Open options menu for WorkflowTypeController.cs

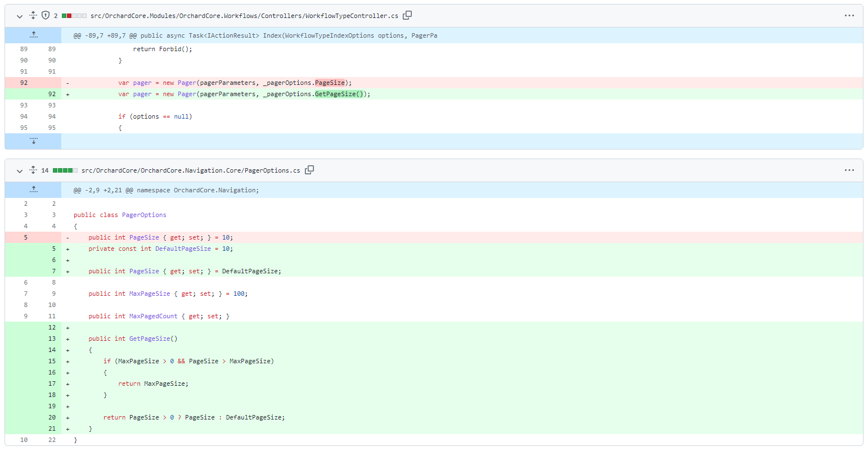[849, 15]
